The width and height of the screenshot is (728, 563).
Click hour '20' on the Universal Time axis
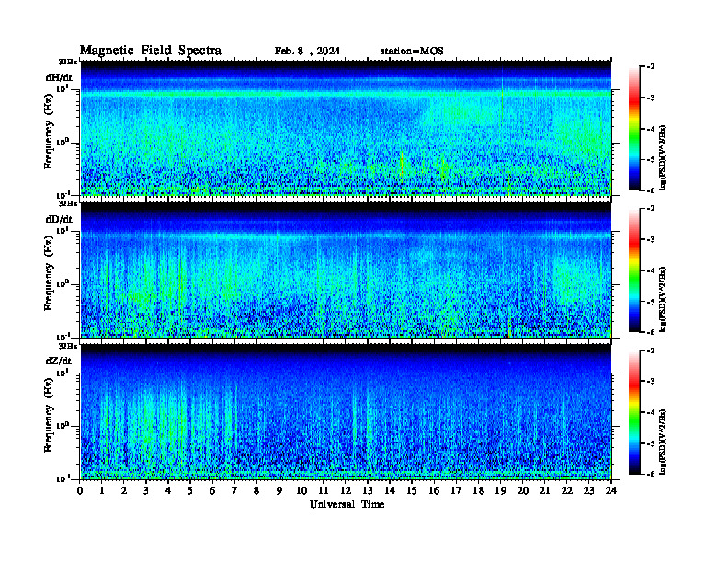point(522,490)
